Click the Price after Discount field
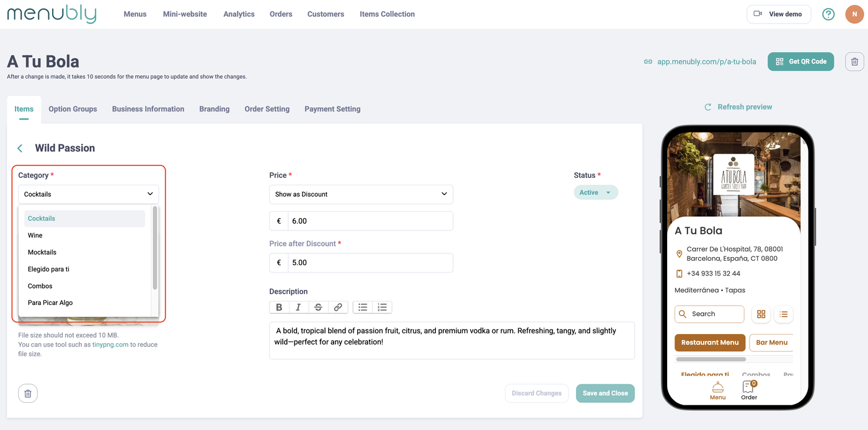The width and height of the screenshot is (868, 430). 370,263
